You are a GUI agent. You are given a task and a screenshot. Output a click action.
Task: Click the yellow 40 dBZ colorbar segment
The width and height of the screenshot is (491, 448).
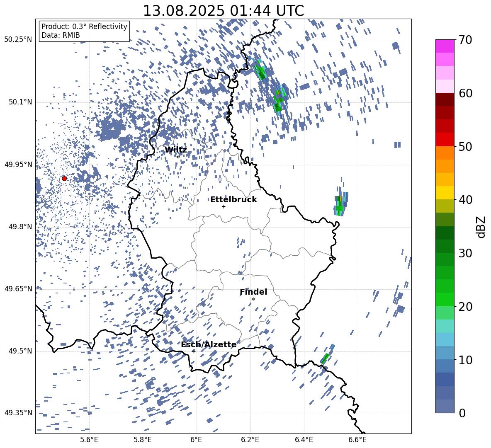[x=445, y=193]
